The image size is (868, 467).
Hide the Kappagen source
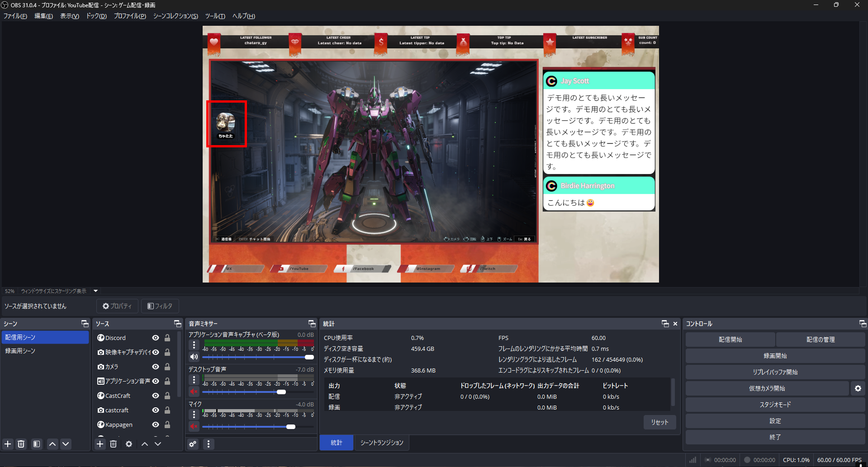[x=156, y=425]
